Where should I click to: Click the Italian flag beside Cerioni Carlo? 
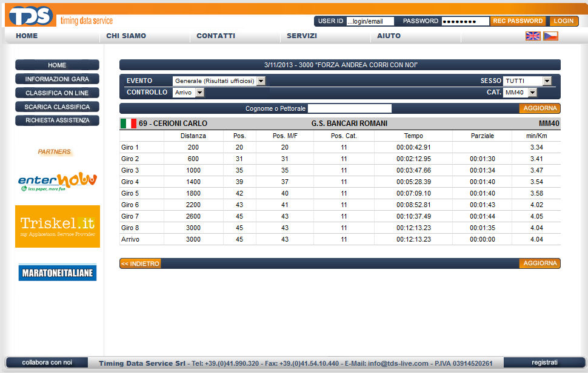[129, 124]
